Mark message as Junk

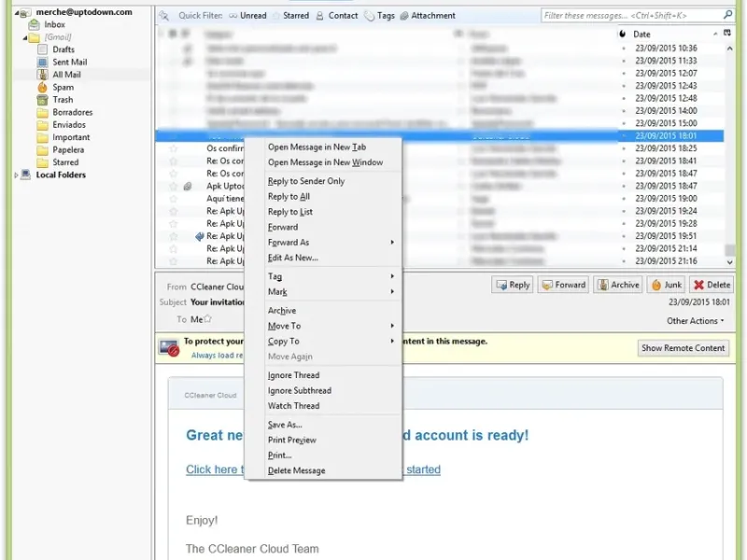(x=666, y=285)
